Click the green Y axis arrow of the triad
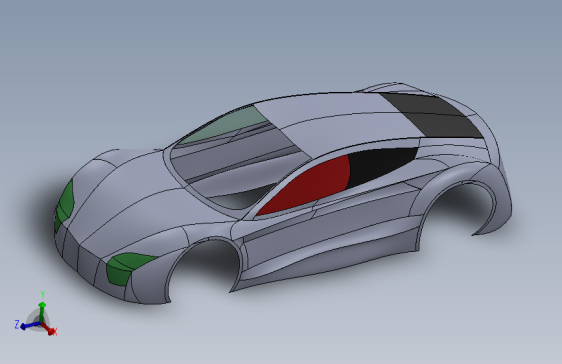Image resolution: width=562 pixels, height=364 pixels. [x=42, y=311]
